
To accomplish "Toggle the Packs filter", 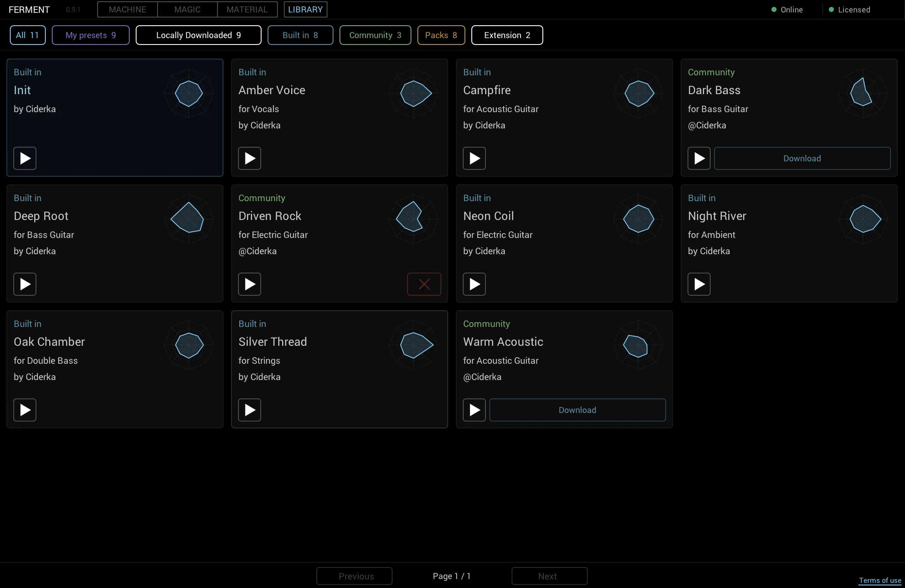I will pyautogui.click(x=441, y=35).
